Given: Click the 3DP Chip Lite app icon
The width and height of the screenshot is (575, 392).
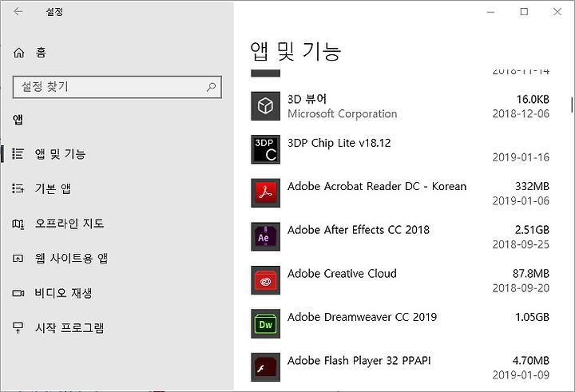Looking at the screenshot, I should pyautogui.click(x=265, y=149).
